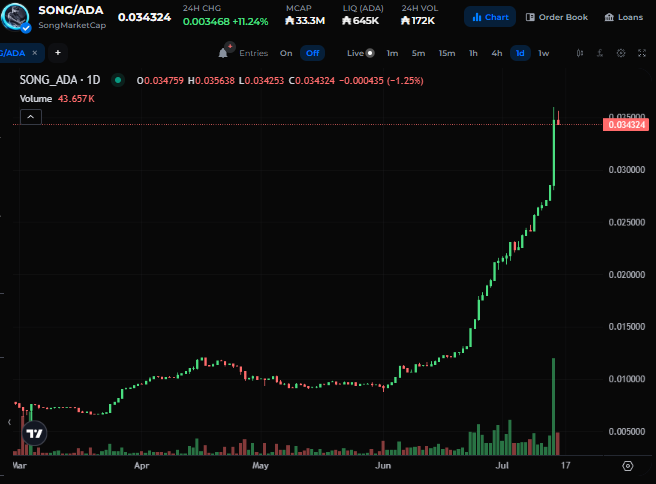Collapse the indicator legend chevron
The width and height of the screenshot is (656, 484).
pyautogui.click(x=31, y=117)
